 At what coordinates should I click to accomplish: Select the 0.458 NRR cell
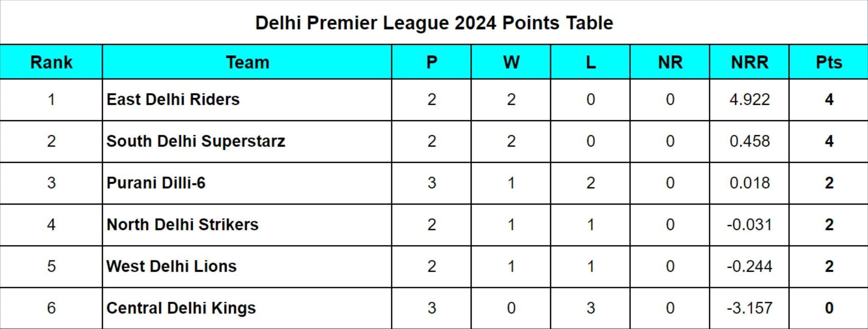pos(749,141)
